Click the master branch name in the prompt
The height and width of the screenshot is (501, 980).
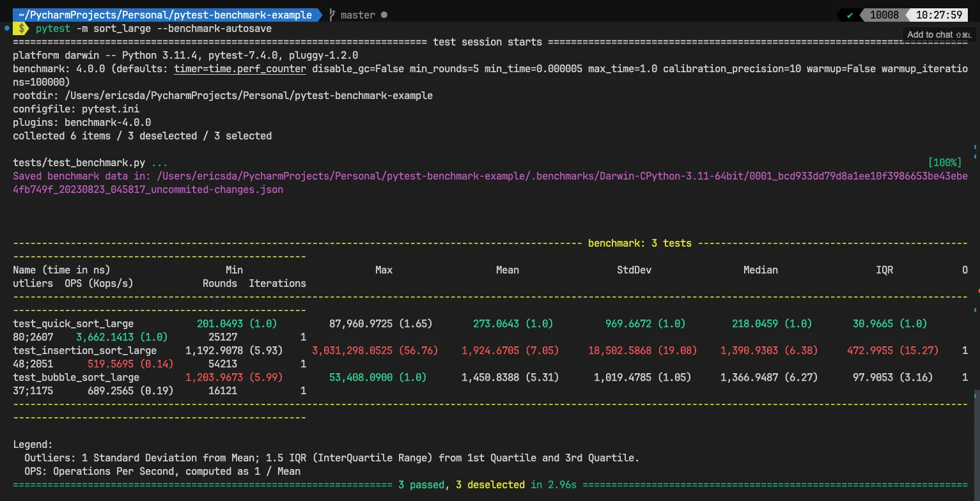coord(358,15)
